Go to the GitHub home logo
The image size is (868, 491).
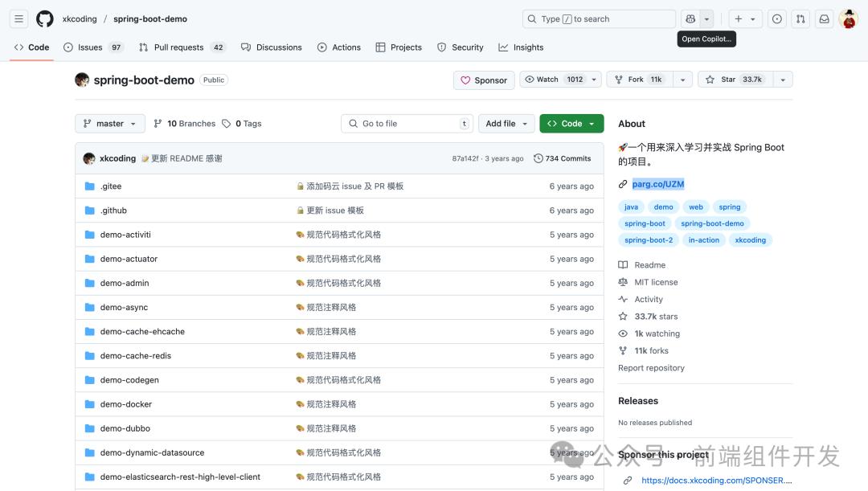(x=45, y=18)
